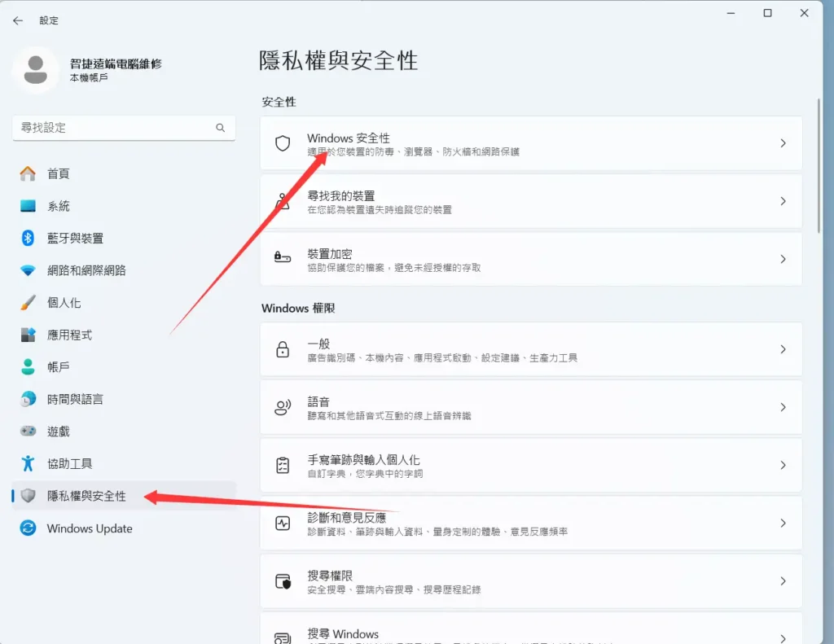Open 手寫筆跡與輸入個人化 settings
This screenshot has height=644, width=834.
[531, 466]
